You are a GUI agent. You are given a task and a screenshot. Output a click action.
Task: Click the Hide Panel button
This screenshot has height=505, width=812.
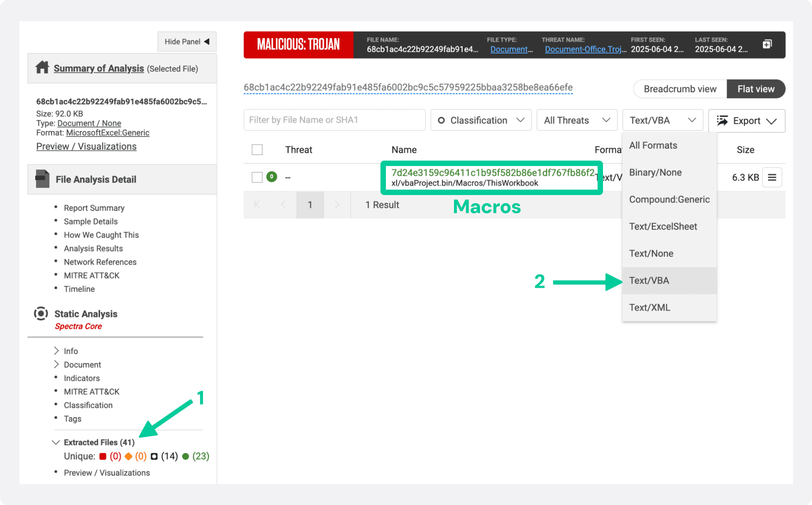click(x=187, y=41)
